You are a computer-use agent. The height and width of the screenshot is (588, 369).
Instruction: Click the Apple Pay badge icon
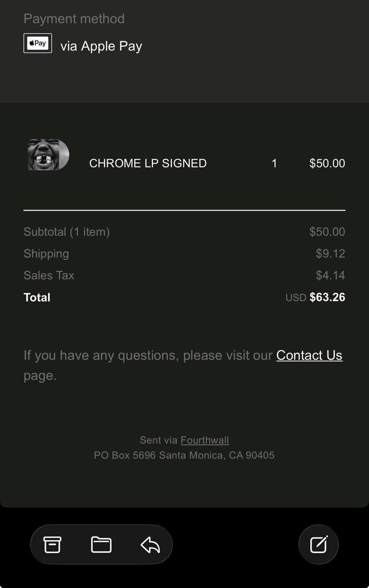38,43
